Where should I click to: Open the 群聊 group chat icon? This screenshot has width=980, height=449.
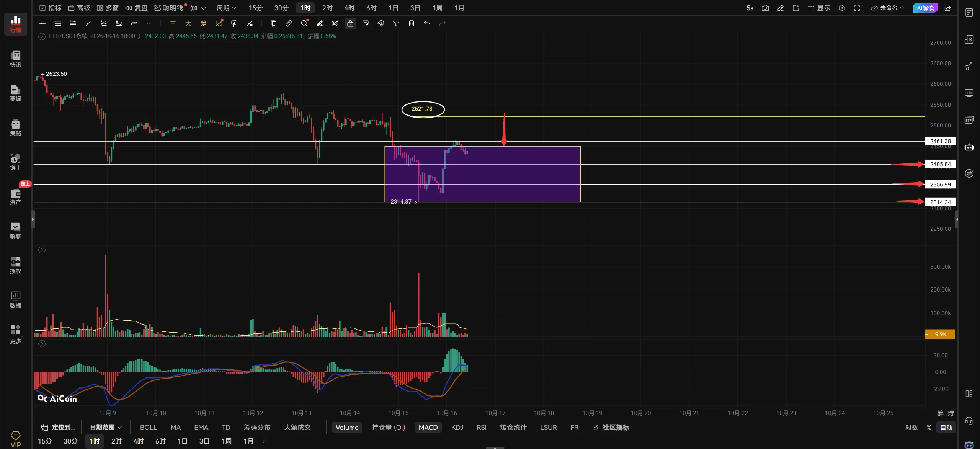pyautogui.click(x=16, y=231)
